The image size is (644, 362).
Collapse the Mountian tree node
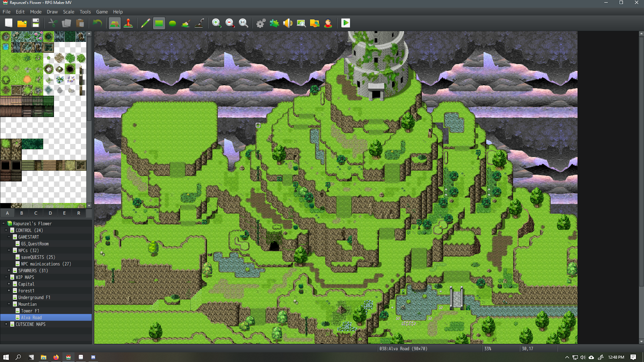pos(9,304)
